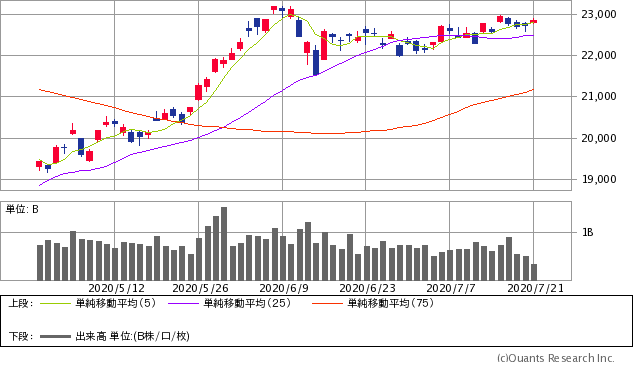Click the 単純移動平均(5) legend text
The width and height of the screenshot is (633, 371).
[115, 303]
